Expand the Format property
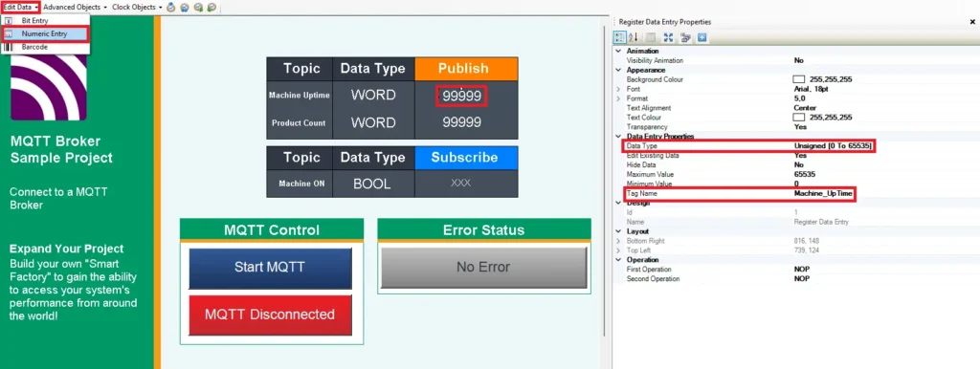 (619, 98)
